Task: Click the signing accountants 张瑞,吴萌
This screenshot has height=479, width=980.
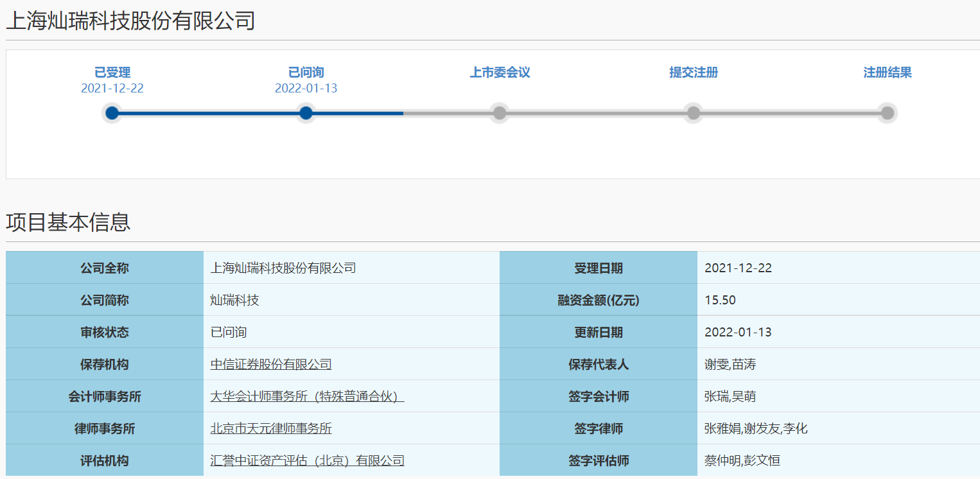Action: coord(730,397)
